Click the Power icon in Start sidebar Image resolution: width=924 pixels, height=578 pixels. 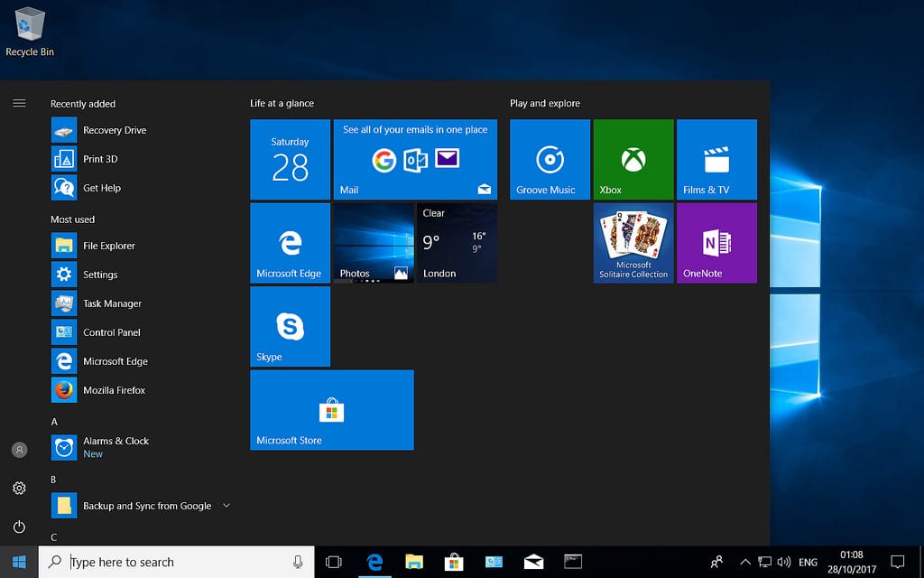[x=19, y=527]
